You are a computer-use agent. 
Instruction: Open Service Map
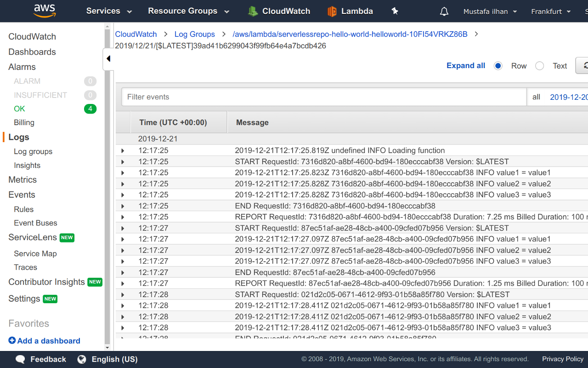pos(35,253)
